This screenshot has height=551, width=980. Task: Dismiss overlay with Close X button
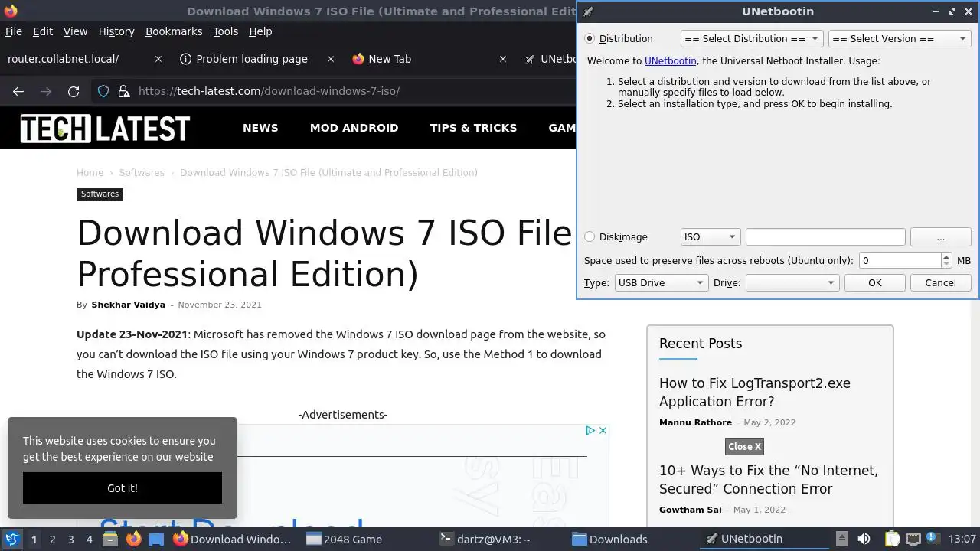(x=744, y=446)
